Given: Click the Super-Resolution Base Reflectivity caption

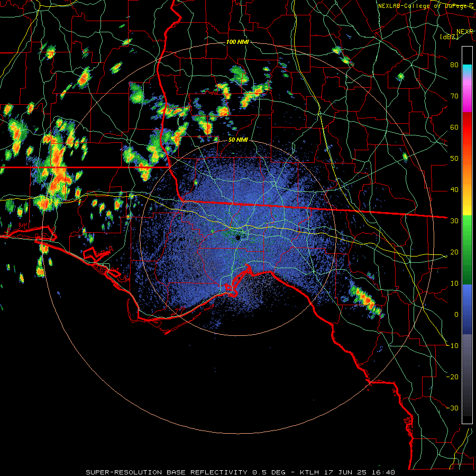Looking at the screenshot, I should [x=240, y=472].
